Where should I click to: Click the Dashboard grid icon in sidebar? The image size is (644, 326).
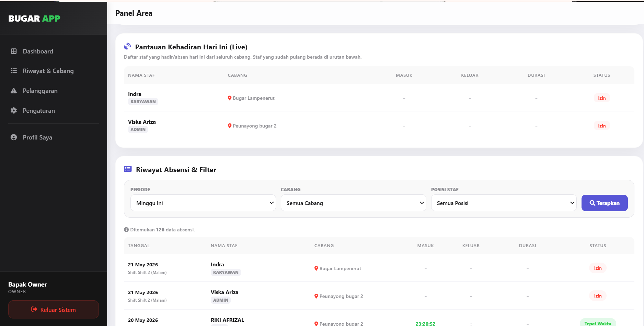click(14, 51)
